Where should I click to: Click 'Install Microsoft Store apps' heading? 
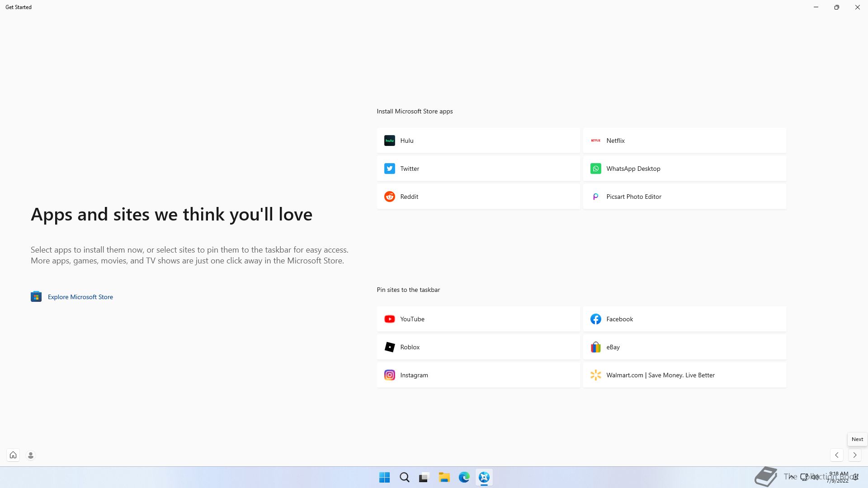(415, 111)
